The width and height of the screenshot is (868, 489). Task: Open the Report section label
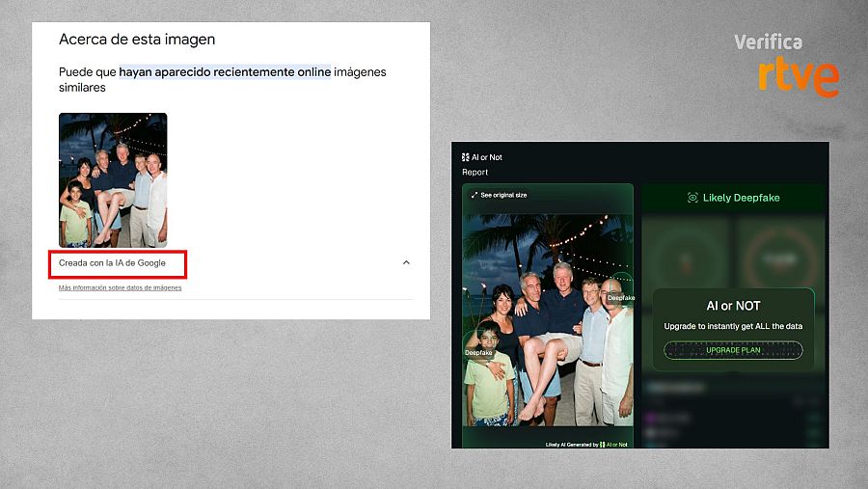[475, 173]
